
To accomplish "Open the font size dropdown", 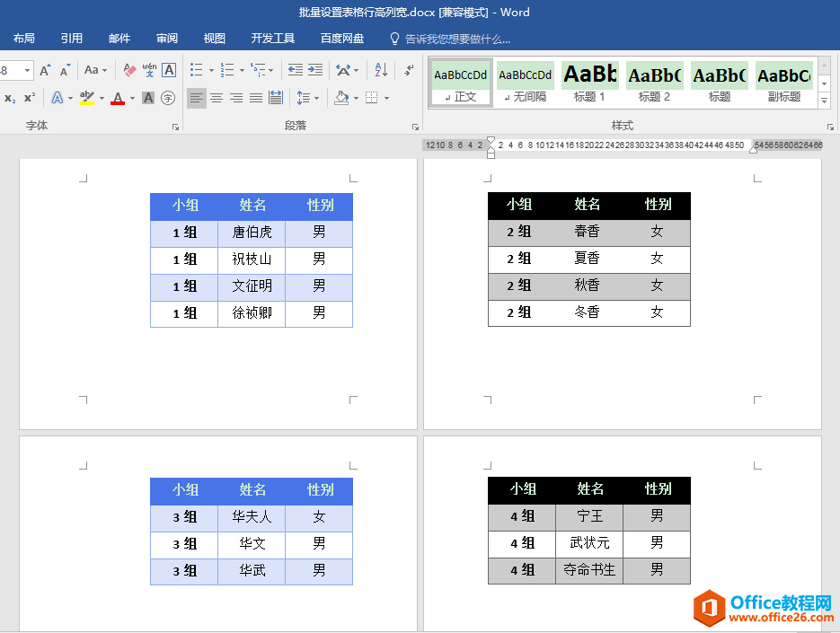I will click(x=27, y=71).
